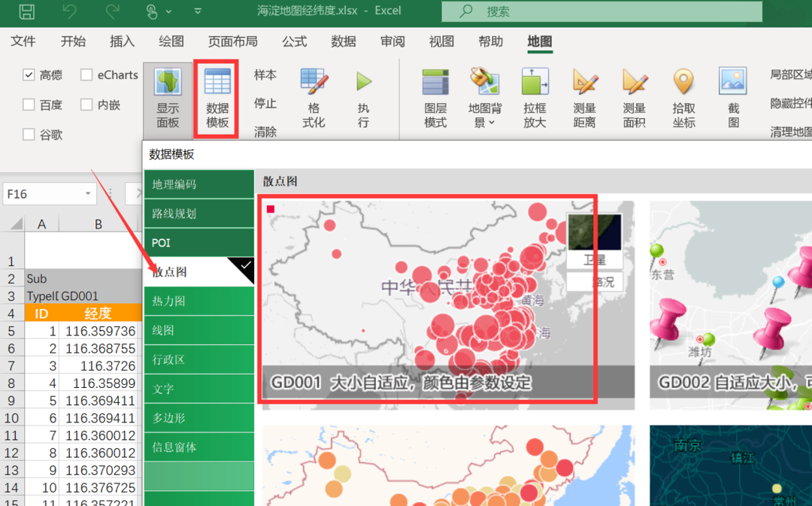Choose the dark 南京 map template thumbnail

click(731, 465)
